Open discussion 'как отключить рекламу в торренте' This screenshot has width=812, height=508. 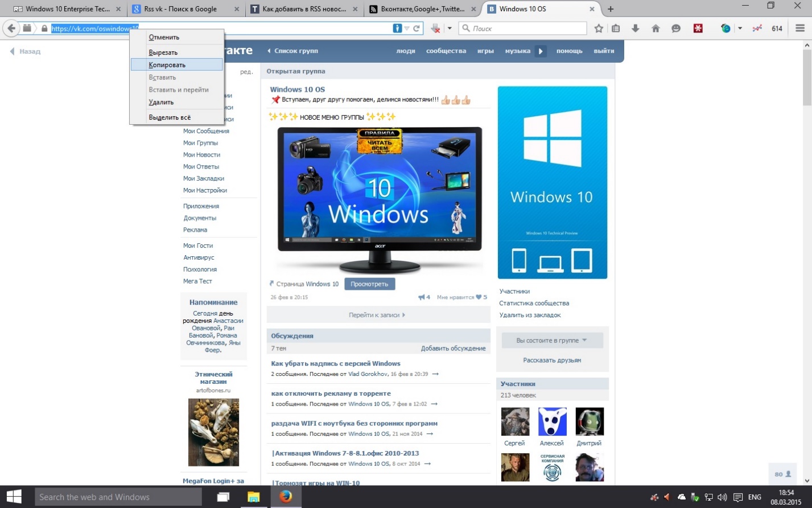331,394
